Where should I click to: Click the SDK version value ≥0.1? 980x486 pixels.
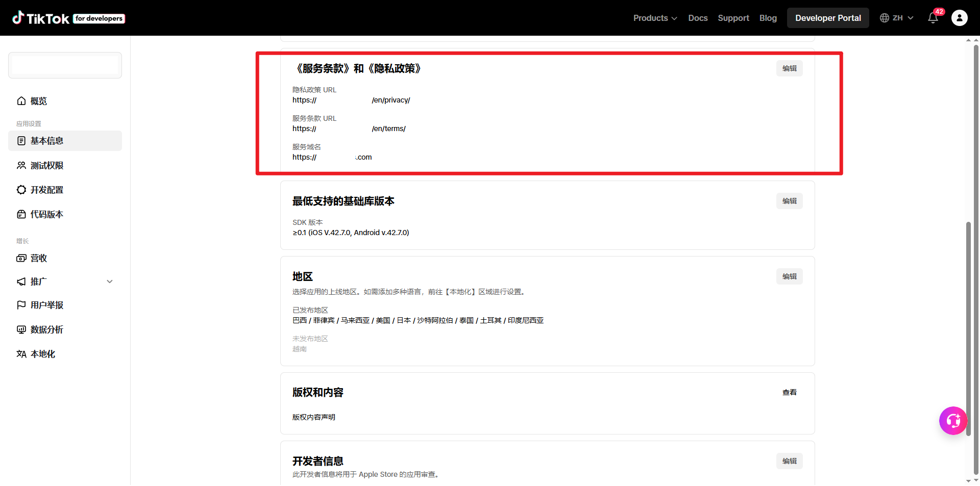351,233
